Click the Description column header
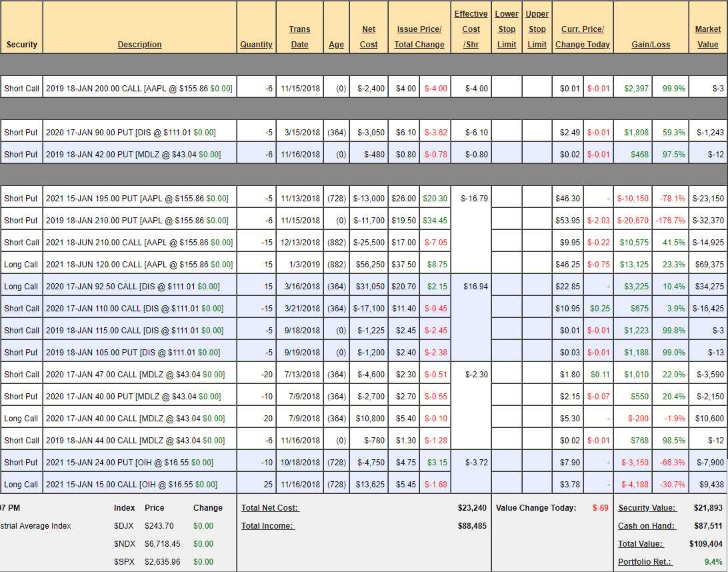The image size is (728, 572). click(139, 45)
